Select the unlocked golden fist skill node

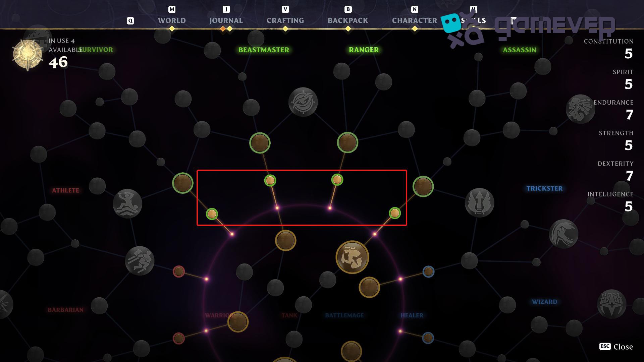[352, 257]
